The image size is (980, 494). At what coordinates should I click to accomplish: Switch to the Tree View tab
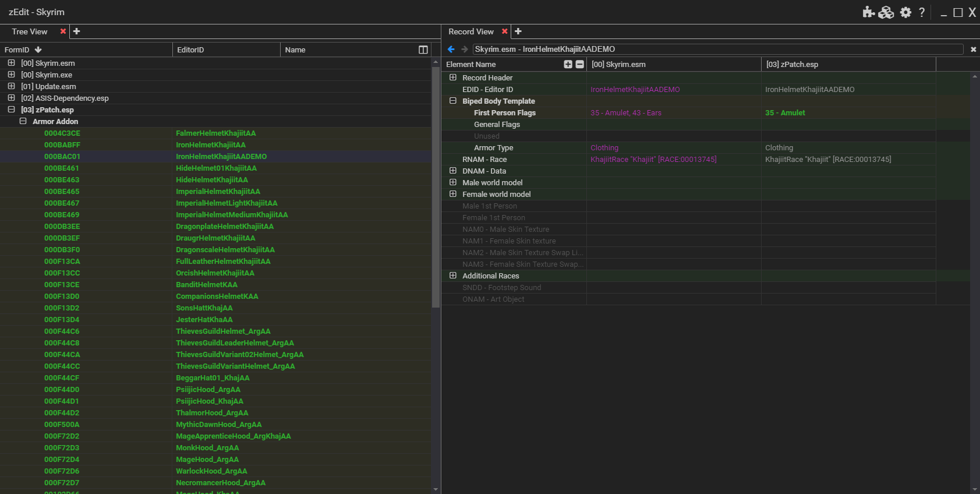(x=30, y=31)
